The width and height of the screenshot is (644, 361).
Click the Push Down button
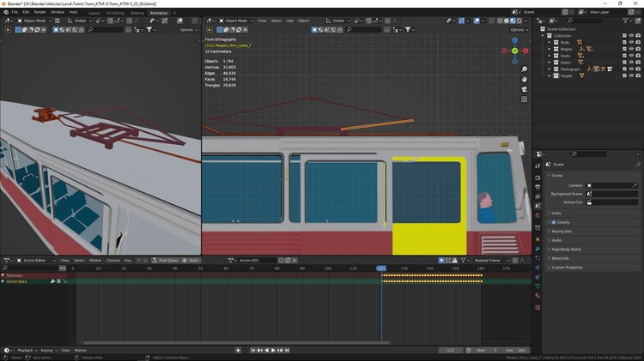click(x=166, y=260)
